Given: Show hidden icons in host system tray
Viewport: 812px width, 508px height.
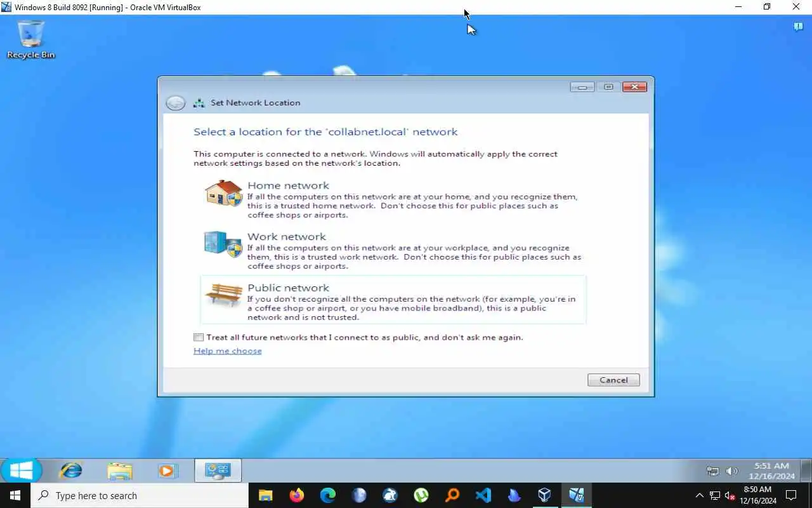Looking at the screenshot, I should [x=700, y=495].
